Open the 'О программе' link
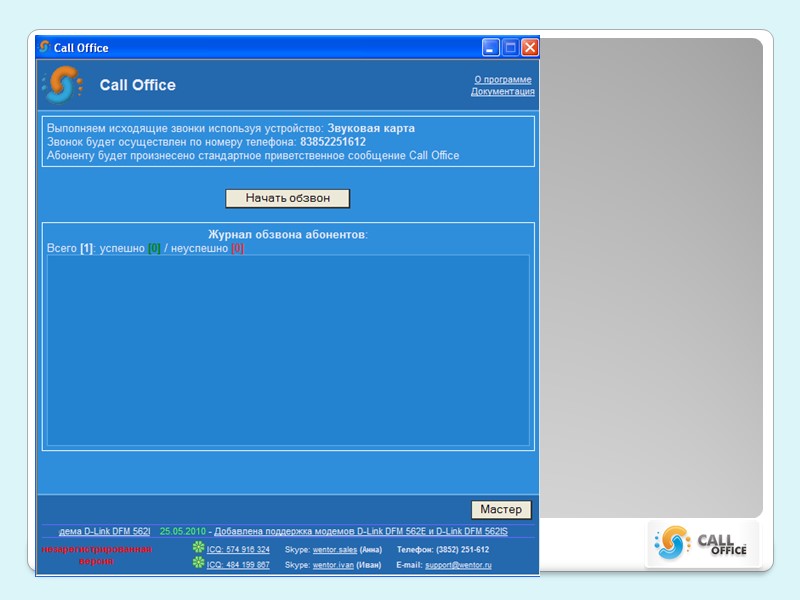 [503, 80]
